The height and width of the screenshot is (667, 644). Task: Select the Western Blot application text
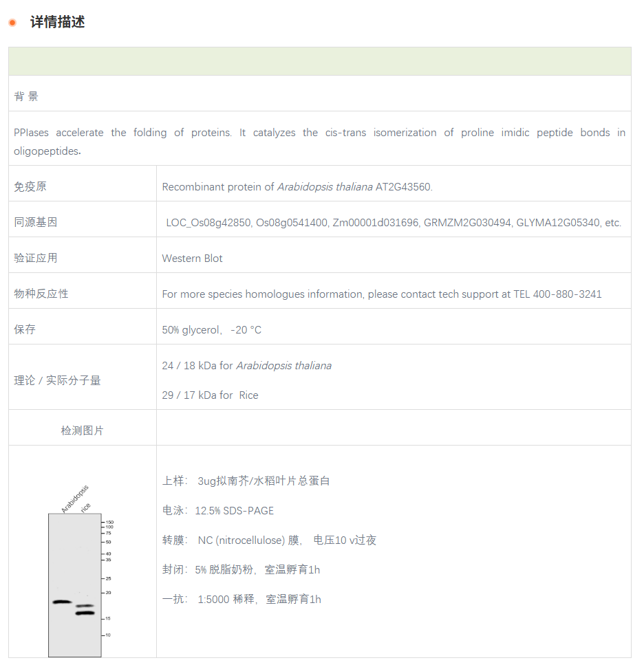pos(192,258)
